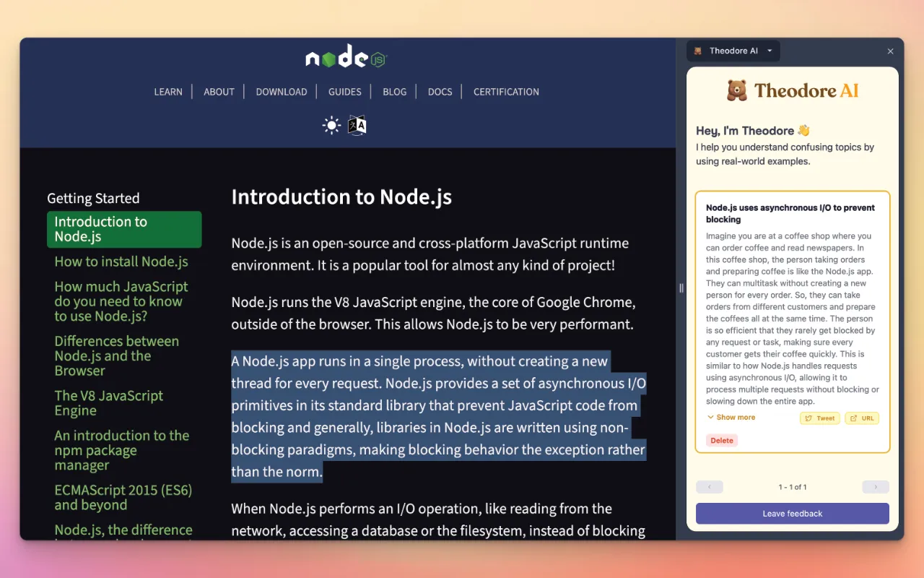Select Introduction to Node.js sidebar item

(x=124, y=229)
